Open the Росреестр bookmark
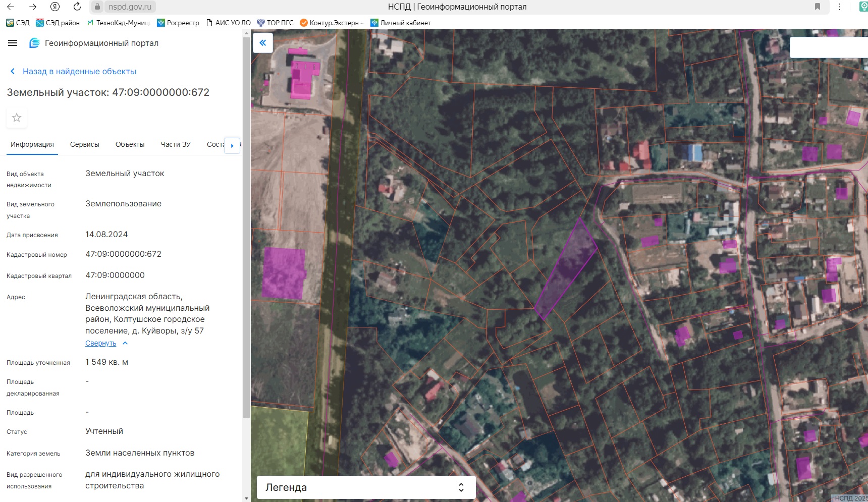The width and height of the screenshot is (868, 502). (x=178, y=23)
